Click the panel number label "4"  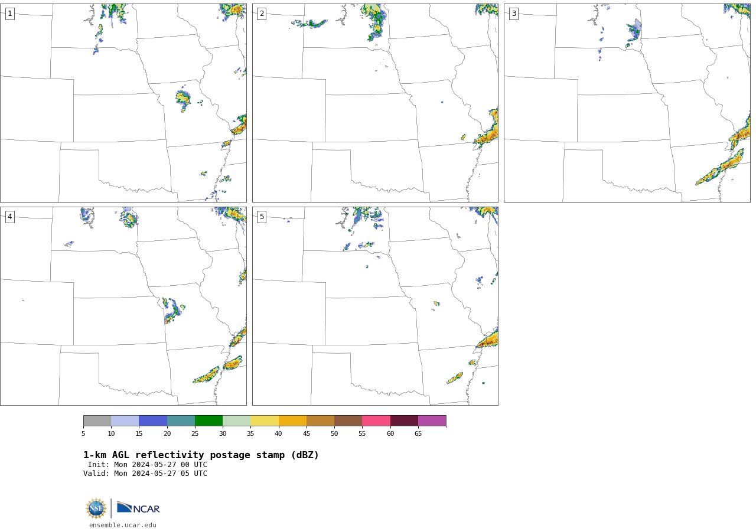click(x=9, y=217)
